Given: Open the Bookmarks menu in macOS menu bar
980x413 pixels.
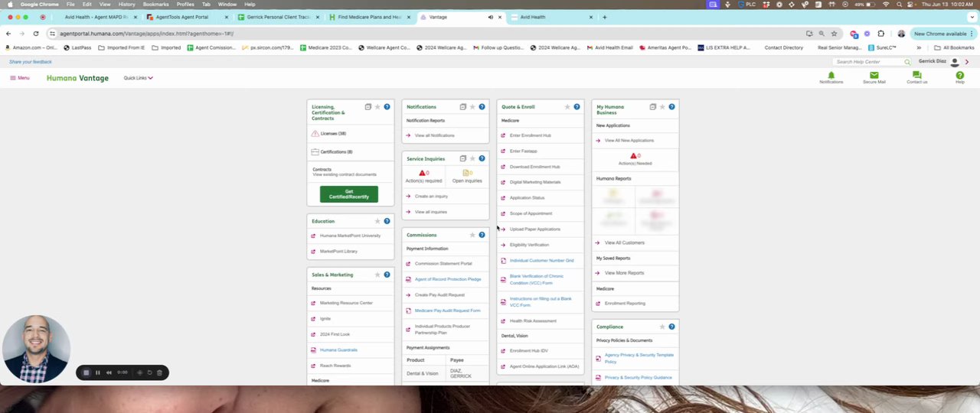Looking at the screenshot, I should point(155,5).
